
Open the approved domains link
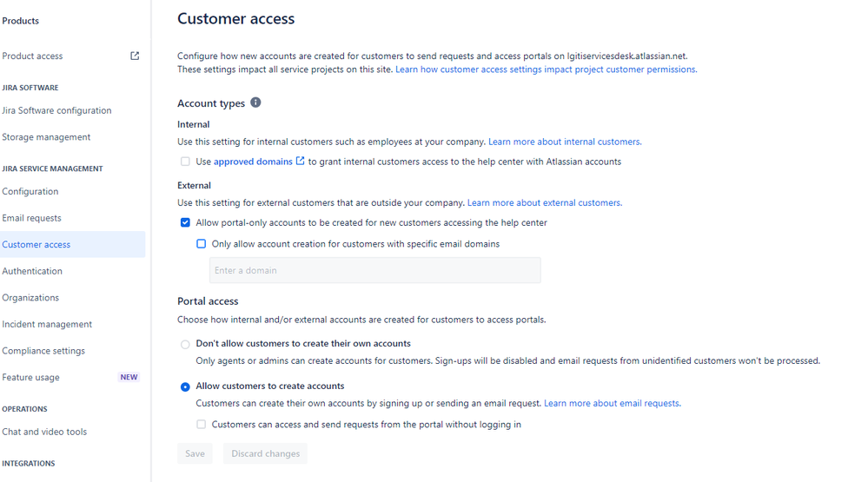tap(253, 162)
